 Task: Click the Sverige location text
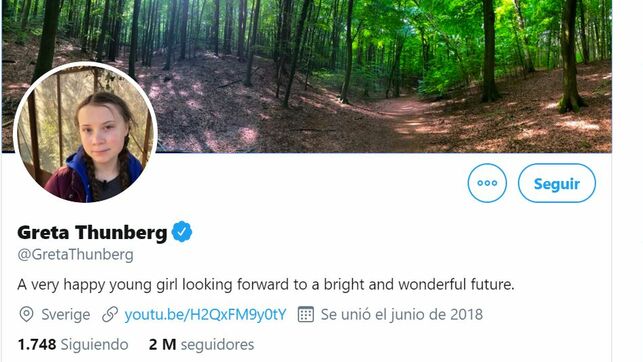[66, 315]
